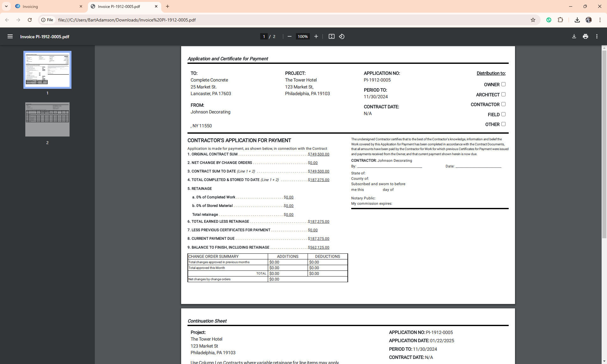Check the ARCHITECT distribution checkbox

tap(503, 94)
